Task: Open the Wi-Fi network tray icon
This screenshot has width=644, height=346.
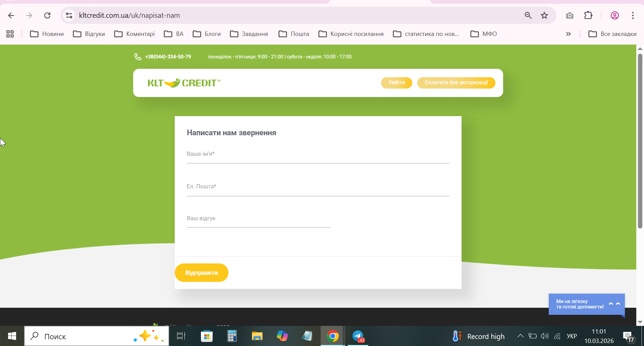Action: click(x=557, y=336)
